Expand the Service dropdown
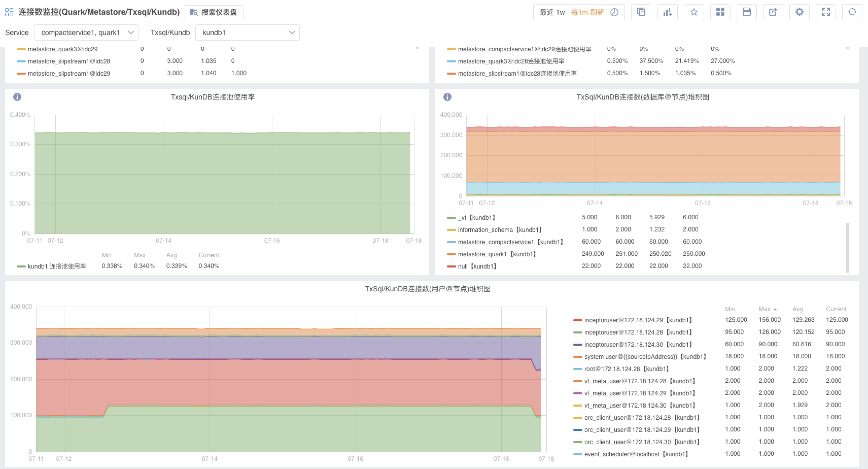Screen dimensions: 868x469 pos(86,32)
